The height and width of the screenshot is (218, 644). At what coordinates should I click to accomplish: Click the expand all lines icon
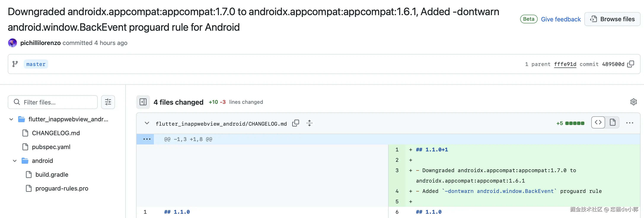pyautogui.click(x=309, y=123)
